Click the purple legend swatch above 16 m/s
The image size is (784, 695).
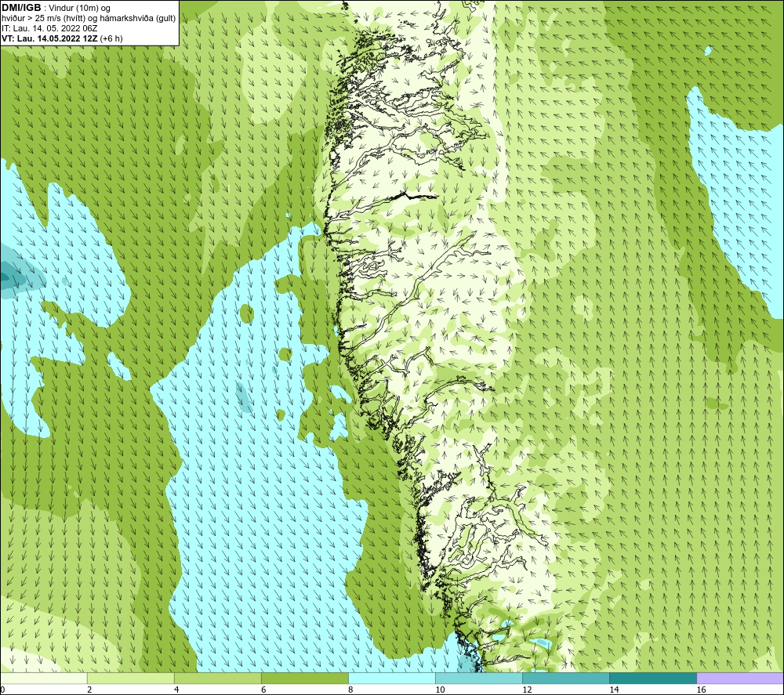(x=740, y=678)
